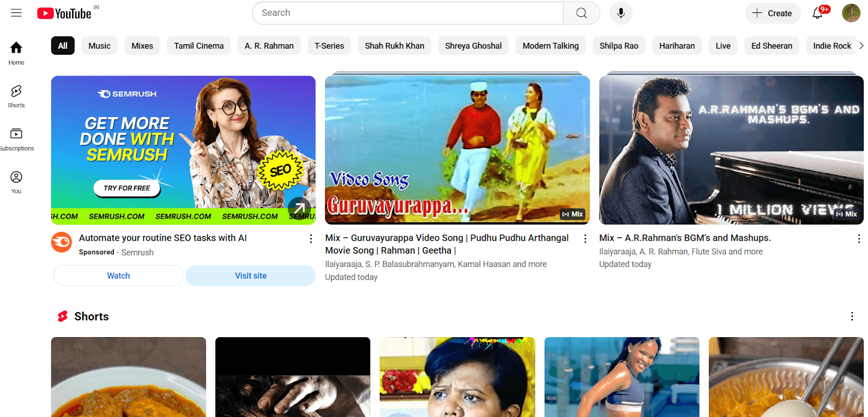
Task: Focus the Search input field
Action: pyautogui.click(x=408, y=13)
